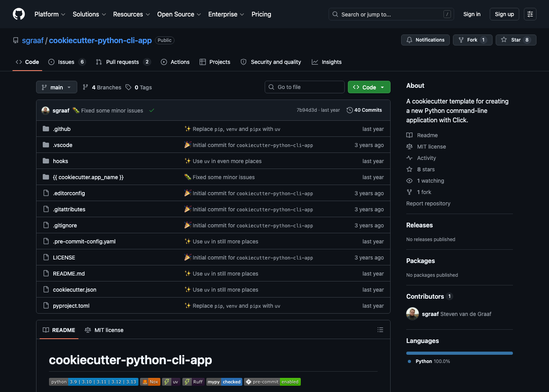
Task: Click the tags icon near 0 Tags
Action: click(x=129, y=87)
